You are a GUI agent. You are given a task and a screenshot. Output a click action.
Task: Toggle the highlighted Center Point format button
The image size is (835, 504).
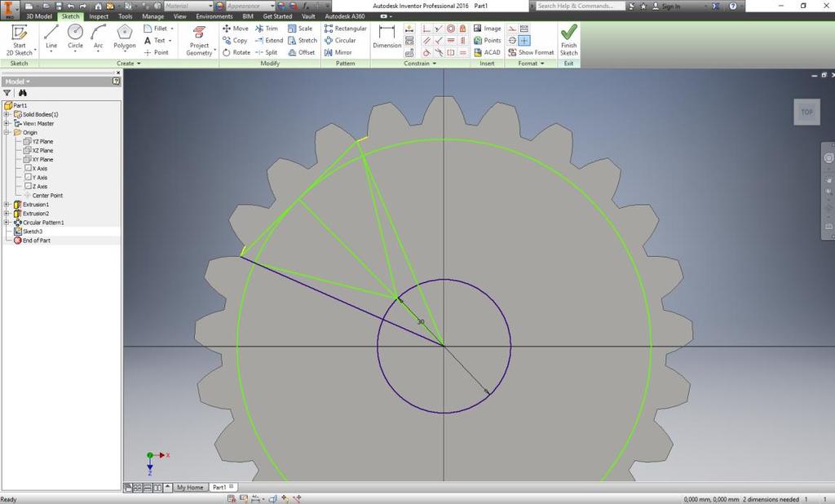point(524,41)
